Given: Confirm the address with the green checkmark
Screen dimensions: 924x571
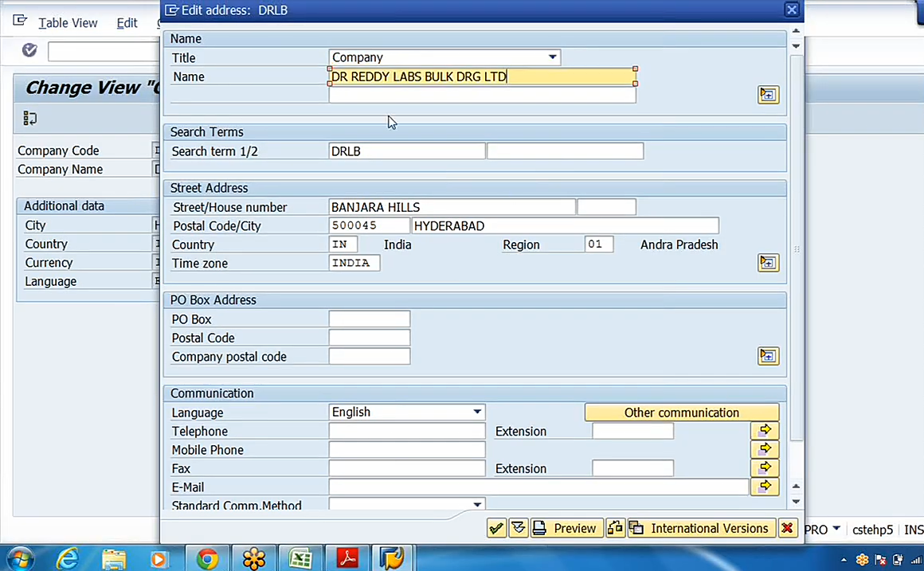Looking at the screenshot, I should [x=496, y=528].
